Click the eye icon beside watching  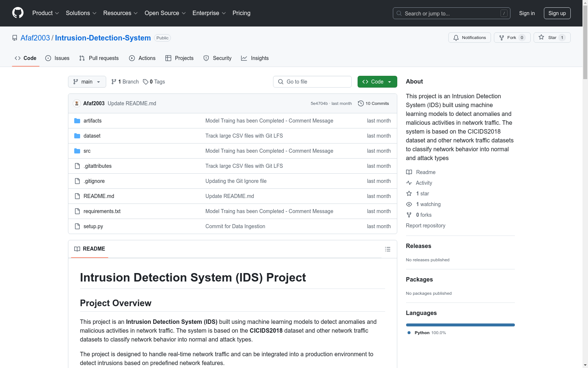point(409,204)
